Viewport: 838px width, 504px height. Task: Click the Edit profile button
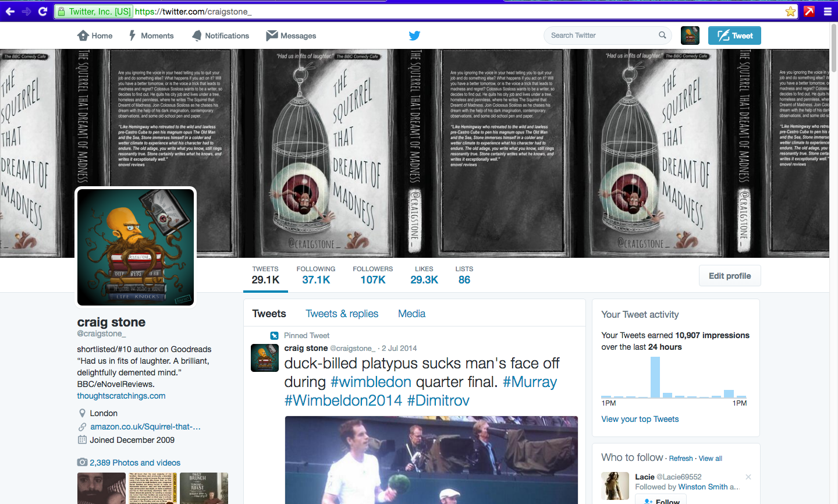tap(730, 276)
